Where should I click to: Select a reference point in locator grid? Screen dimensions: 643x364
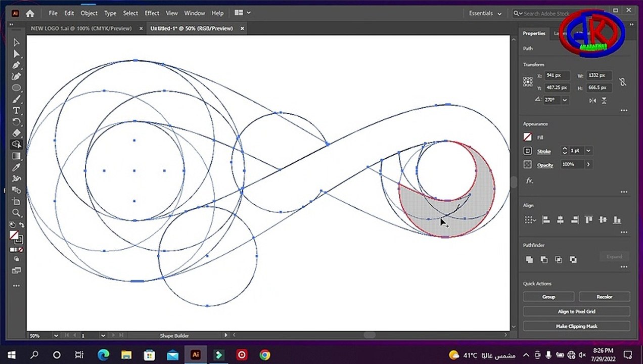tap(528, 81)
